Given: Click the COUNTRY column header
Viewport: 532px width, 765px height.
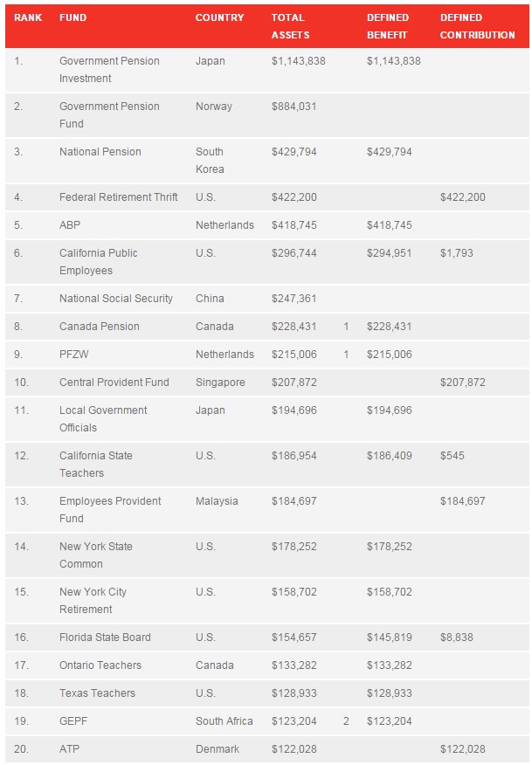Looking at the screenshot, I should [x=219, y=17].
